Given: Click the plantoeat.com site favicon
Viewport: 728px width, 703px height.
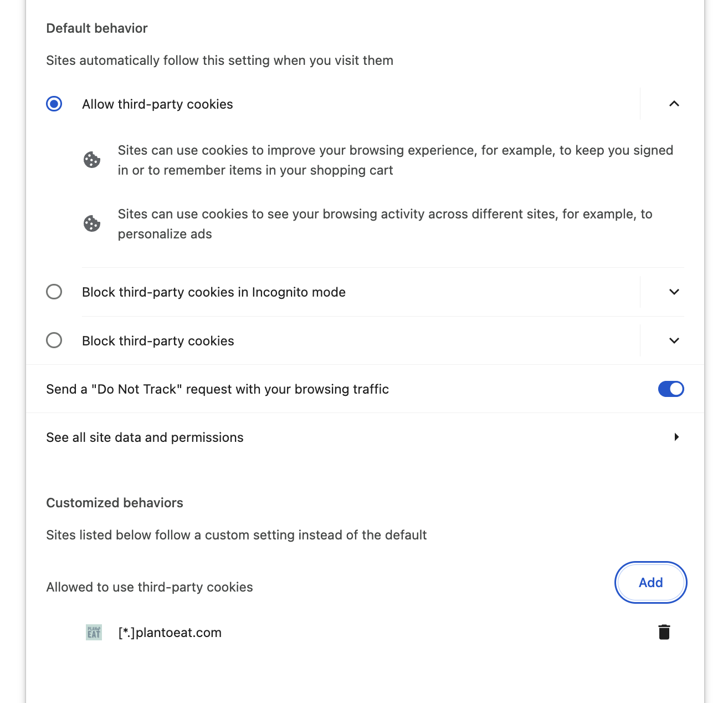Looking at the screenshot, I should (x=94, y=632).
